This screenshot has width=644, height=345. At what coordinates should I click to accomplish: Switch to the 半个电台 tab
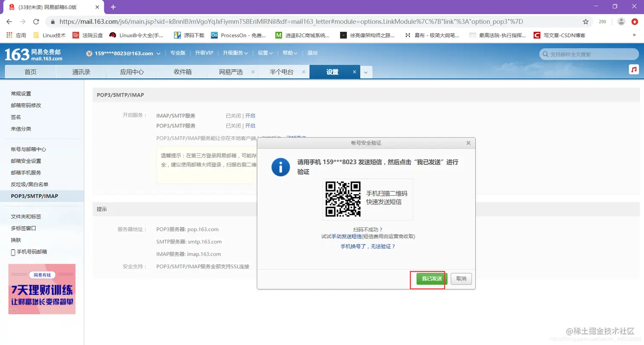282,72
